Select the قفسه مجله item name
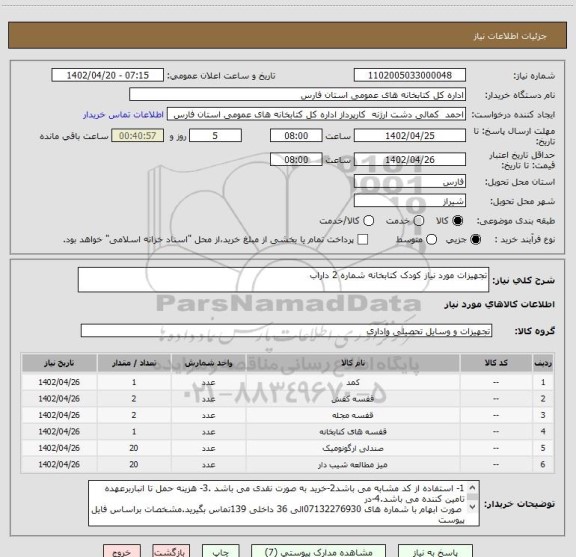 click(353, 415)
